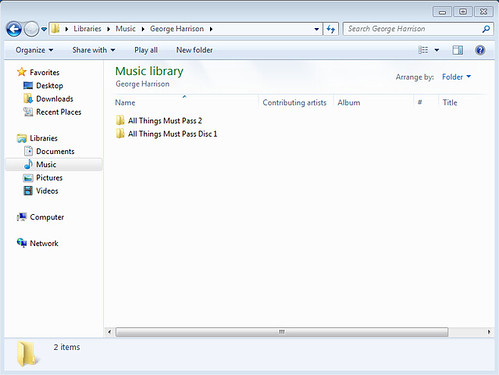This screenshot has width=499, height=375.
Task: Open Desktop from Favorites
Action: pyautogui.click(x=50, y=86)
